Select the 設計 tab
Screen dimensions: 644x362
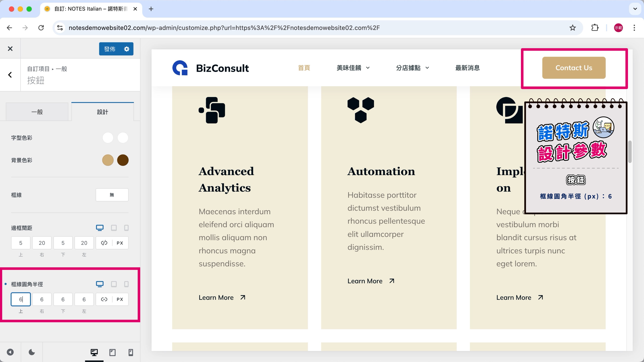pos(102,112)
